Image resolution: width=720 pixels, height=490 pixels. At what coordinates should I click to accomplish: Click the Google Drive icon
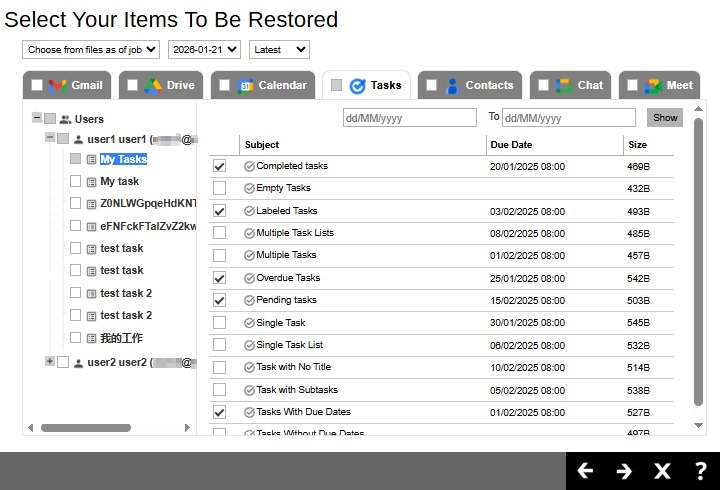(153, 85)
